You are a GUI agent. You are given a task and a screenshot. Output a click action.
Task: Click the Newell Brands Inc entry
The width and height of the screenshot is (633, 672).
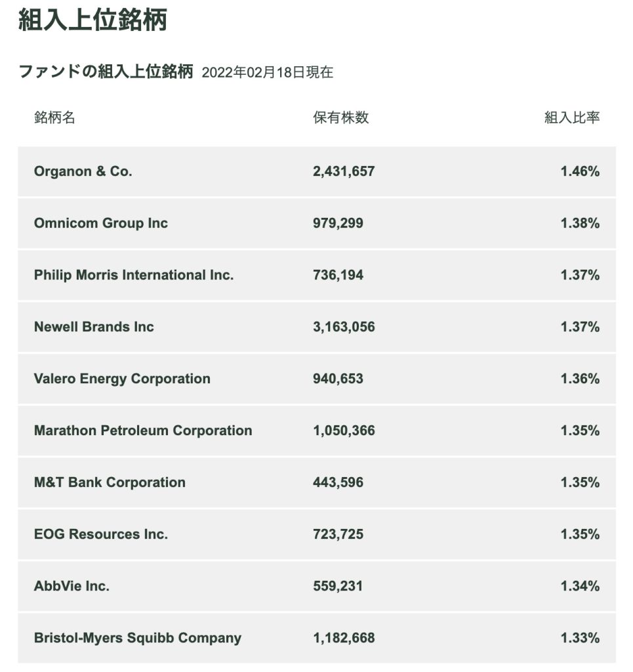[x=94, y=327]
